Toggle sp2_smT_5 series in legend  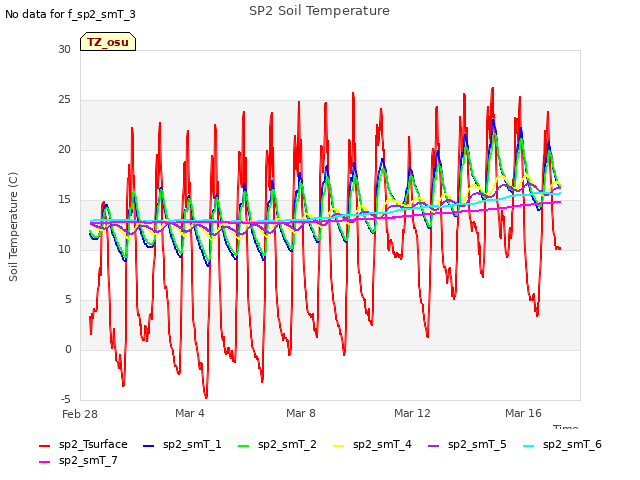click(467, 444)
